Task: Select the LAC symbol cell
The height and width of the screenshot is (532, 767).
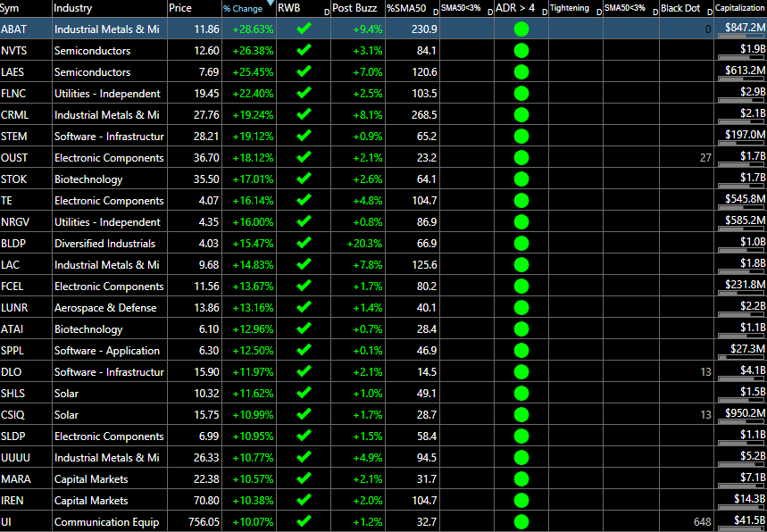Action: (x=26, y=265)
